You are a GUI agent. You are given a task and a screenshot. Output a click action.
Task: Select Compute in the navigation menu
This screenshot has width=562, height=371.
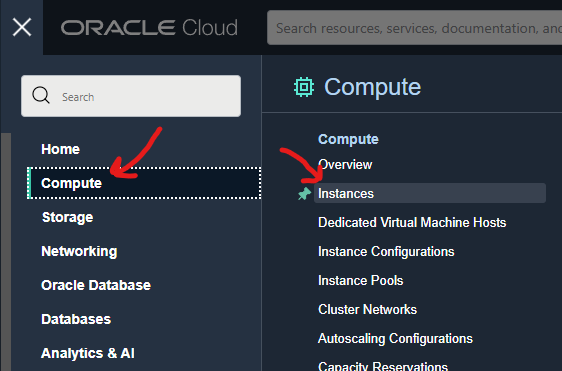click(144, 183)
